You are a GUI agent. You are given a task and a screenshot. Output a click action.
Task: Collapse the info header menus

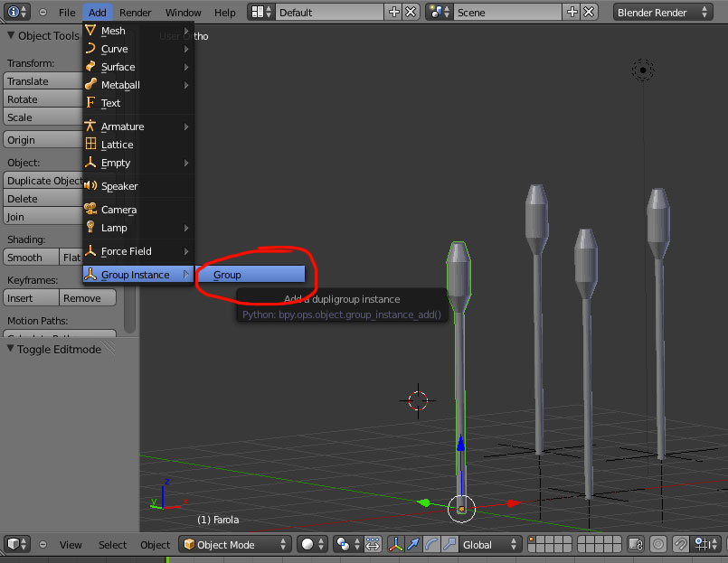[x=43, y=12]
